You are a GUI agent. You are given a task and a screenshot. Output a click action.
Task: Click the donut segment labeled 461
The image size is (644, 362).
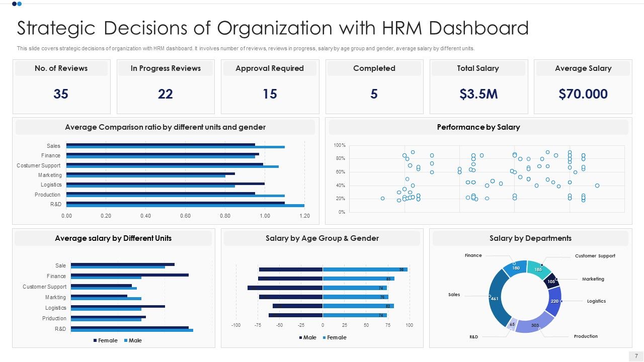click(496, 298)
